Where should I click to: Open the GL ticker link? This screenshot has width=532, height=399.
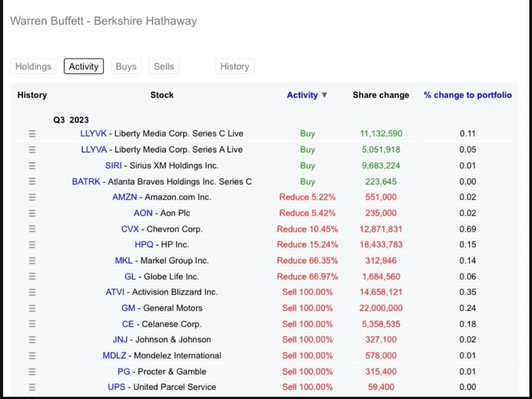click(130, 277)
